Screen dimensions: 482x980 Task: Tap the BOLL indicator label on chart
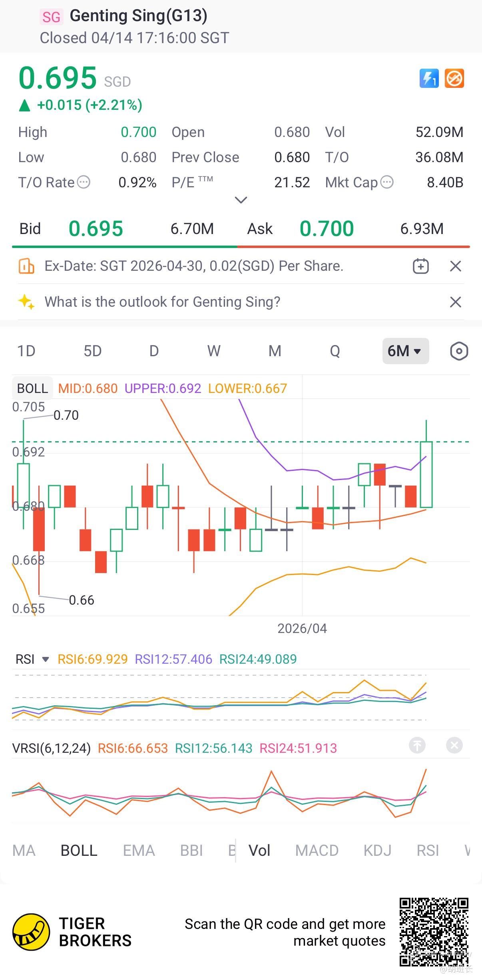tap(32, 388)
